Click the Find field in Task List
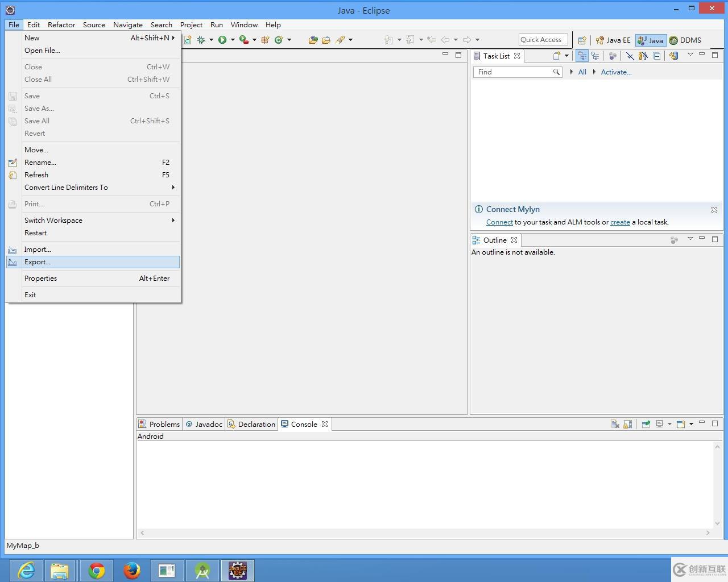 [x=518, y=72]
